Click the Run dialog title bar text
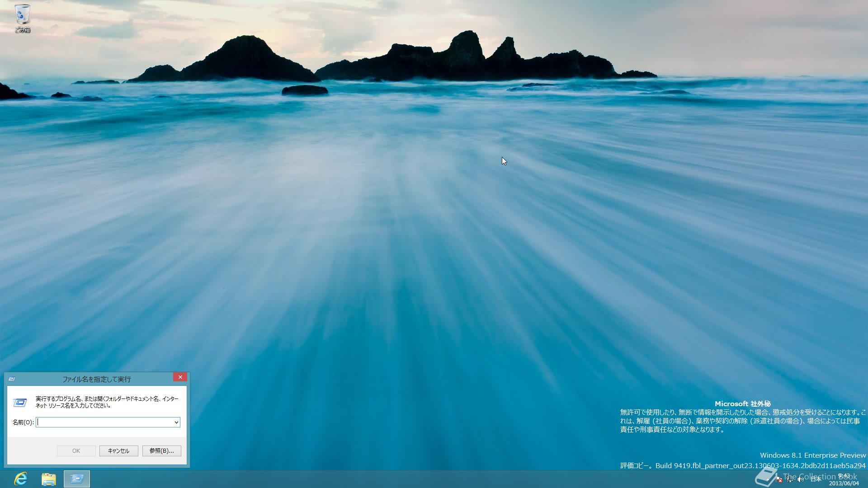Screen dimensions: 868x488 pos(96,379)
